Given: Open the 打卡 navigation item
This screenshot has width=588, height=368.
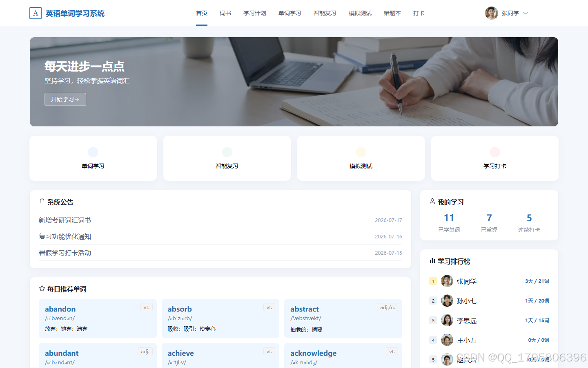Looking at the screenshot, I should 419,13.
